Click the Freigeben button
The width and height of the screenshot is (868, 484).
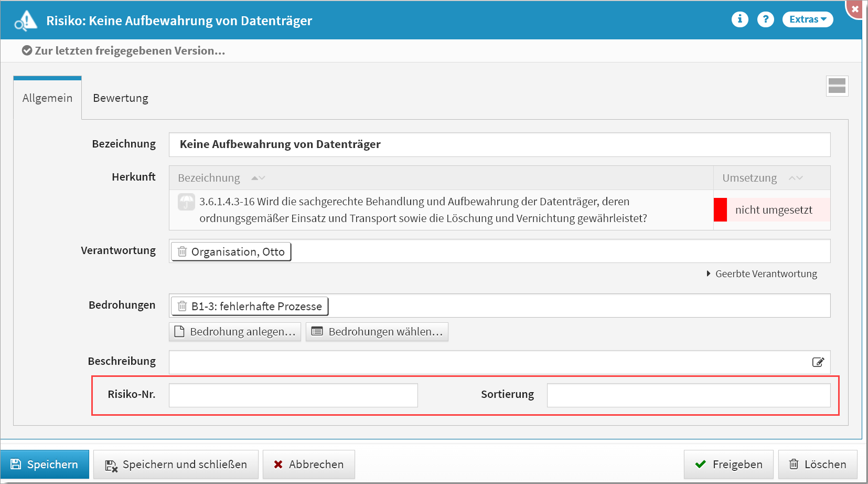point(728,465)
